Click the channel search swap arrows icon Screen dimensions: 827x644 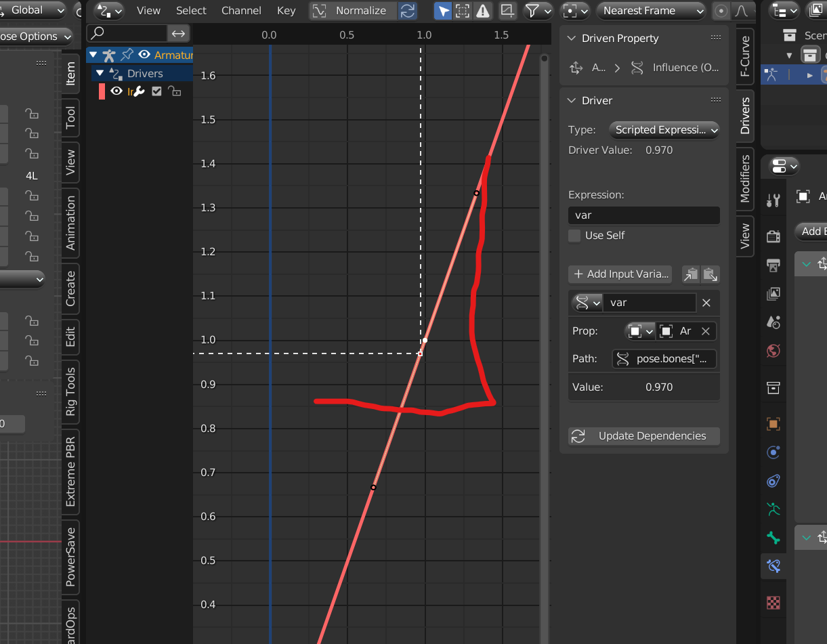click(178, 33)
